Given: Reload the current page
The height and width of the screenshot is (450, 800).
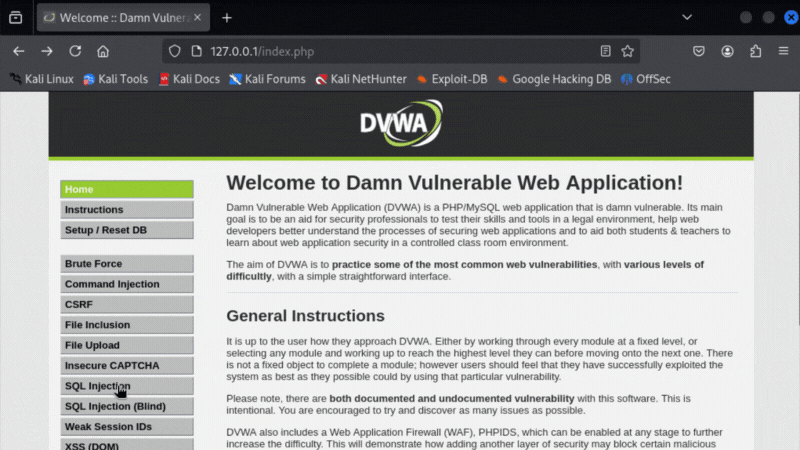Looking at the screenshot, I should click(x=75, y=51).
